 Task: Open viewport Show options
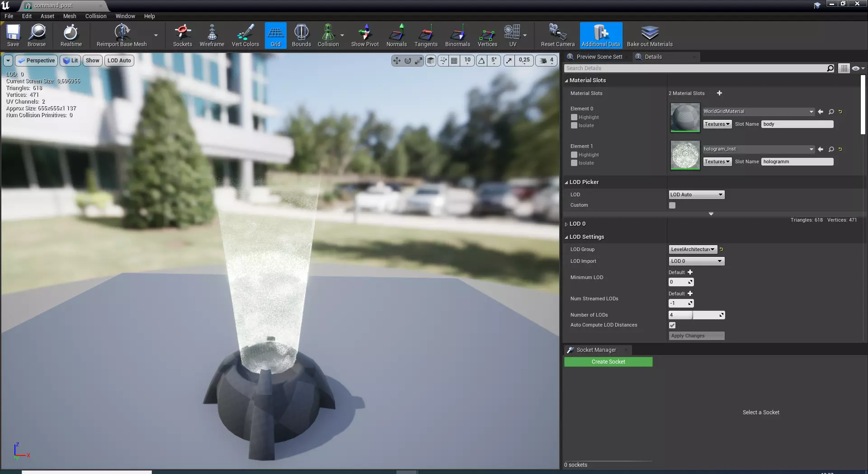tap(92, 61)
